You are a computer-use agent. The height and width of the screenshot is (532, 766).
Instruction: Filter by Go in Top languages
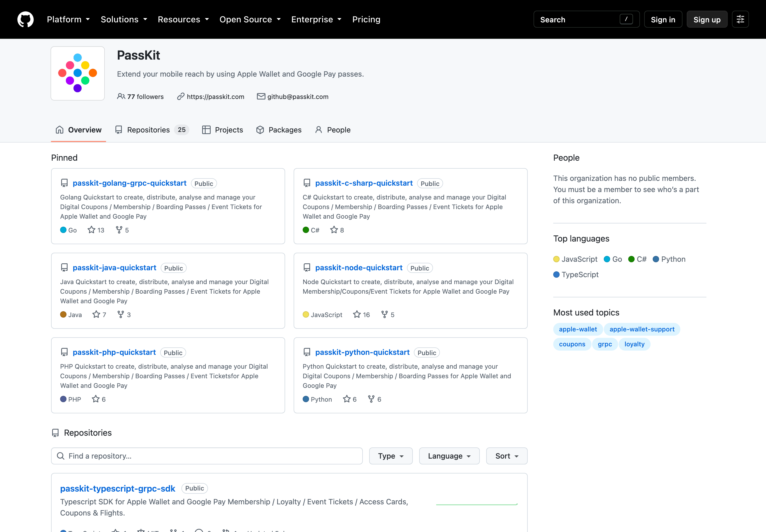pyautogui.click(x=613, y=259)
